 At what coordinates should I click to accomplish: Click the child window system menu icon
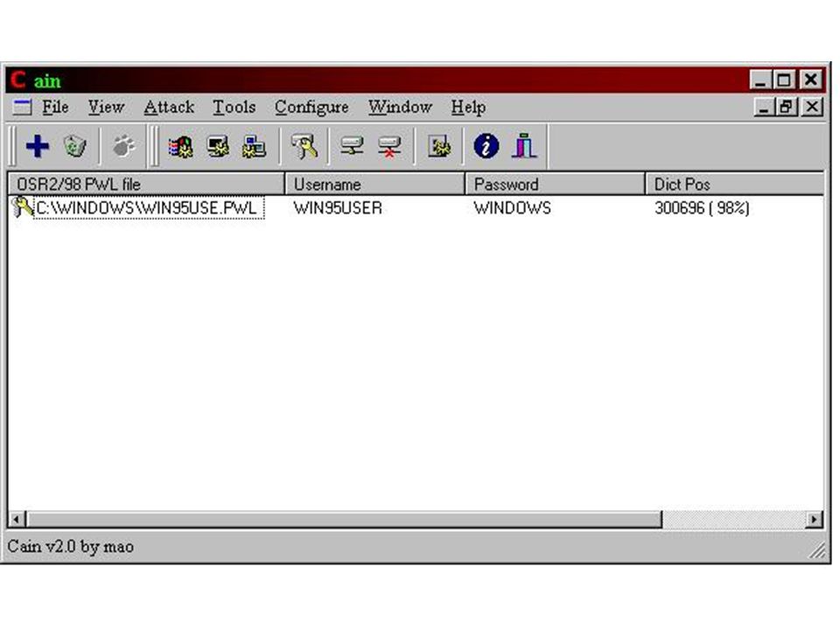click(x=22, y=107)
